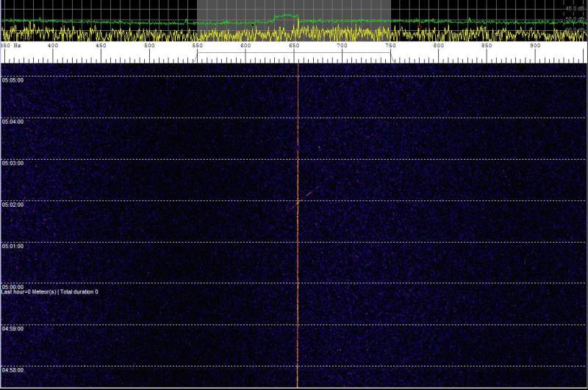Click the green raised peak in spectrum plot

(285, 15)
